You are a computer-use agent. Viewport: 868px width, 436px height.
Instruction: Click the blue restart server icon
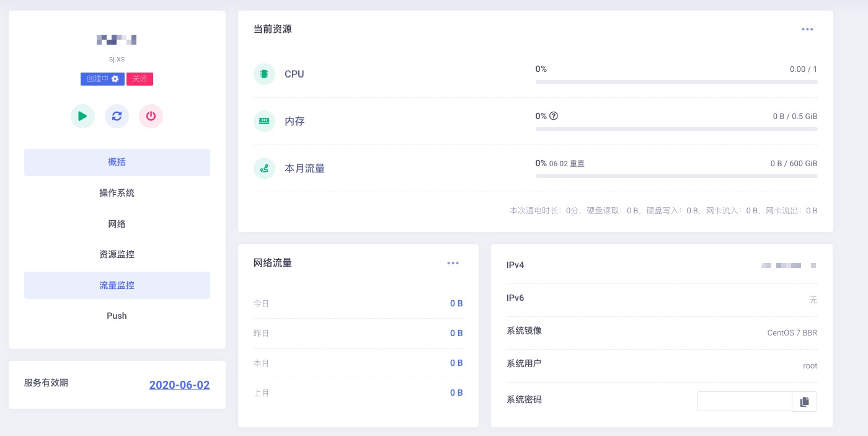click(x=117, y=116)
